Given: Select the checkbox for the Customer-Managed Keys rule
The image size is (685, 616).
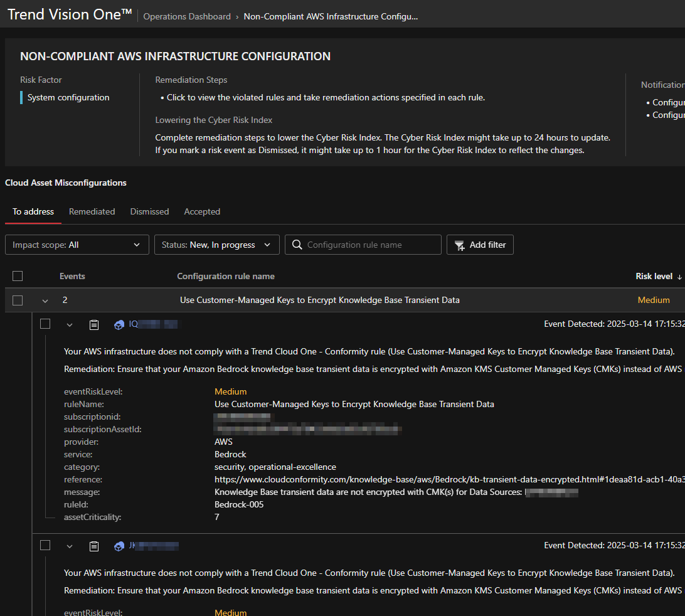Looking at the screenshot, I should [18, 300].
